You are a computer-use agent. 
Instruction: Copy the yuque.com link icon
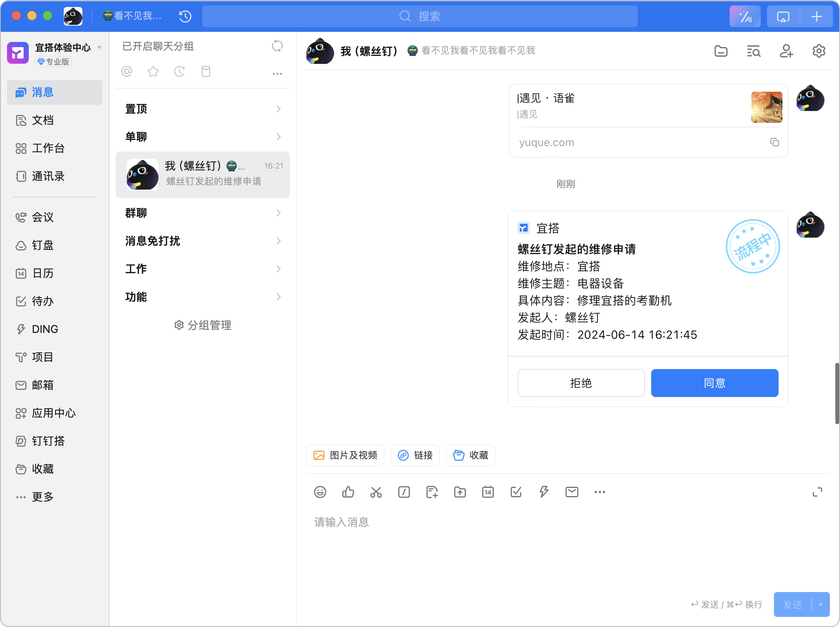click(x=774, y=142)
